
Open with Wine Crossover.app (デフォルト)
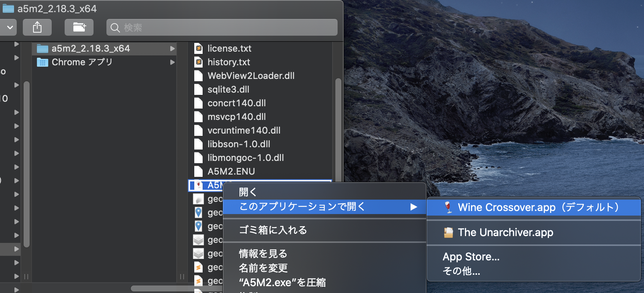[x=534, y=208]
